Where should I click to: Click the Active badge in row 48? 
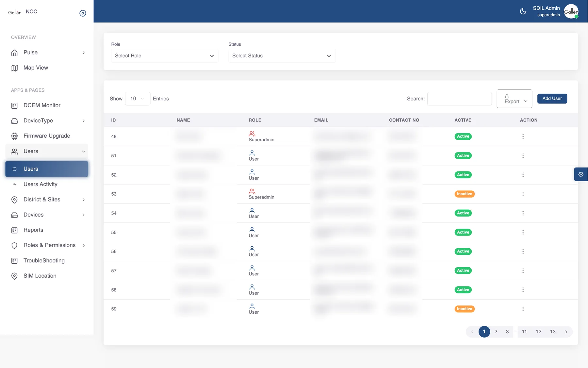point(463,136)
